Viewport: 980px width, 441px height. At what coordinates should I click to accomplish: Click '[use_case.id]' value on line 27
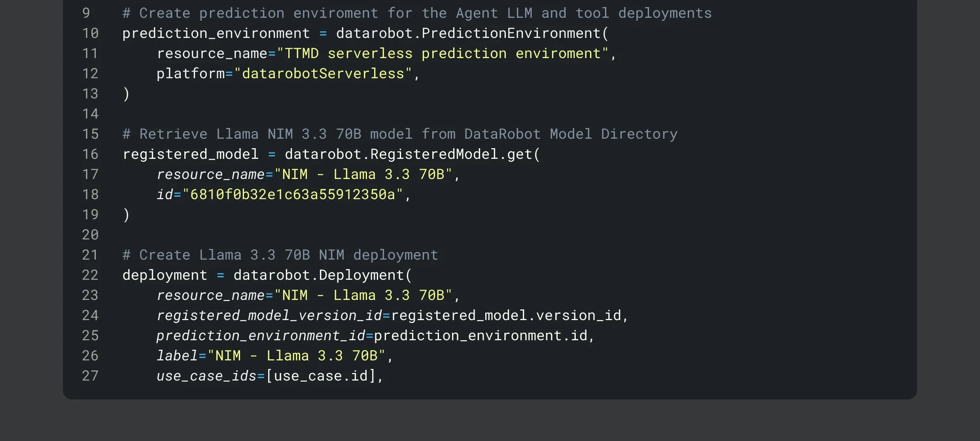coord(321,376)
